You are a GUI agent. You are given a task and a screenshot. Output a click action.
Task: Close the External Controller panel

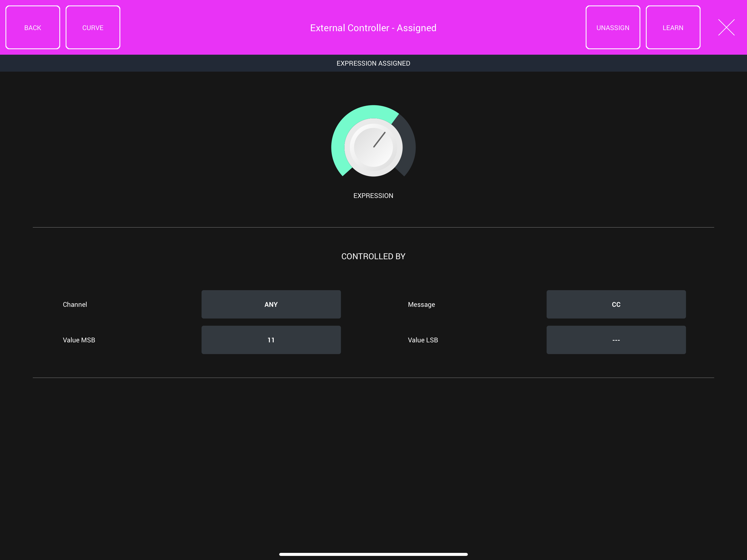pyautogui.click(x=726, y=27)
